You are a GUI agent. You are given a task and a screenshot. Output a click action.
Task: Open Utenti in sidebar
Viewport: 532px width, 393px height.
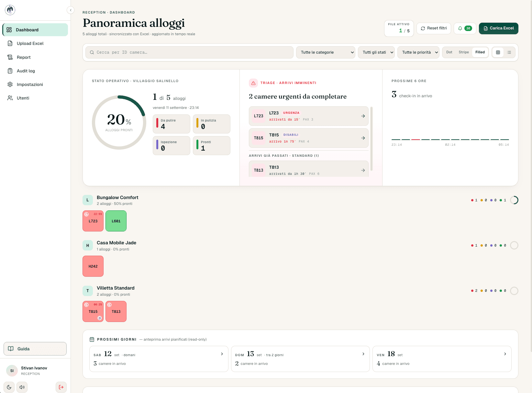click(35, 98)
